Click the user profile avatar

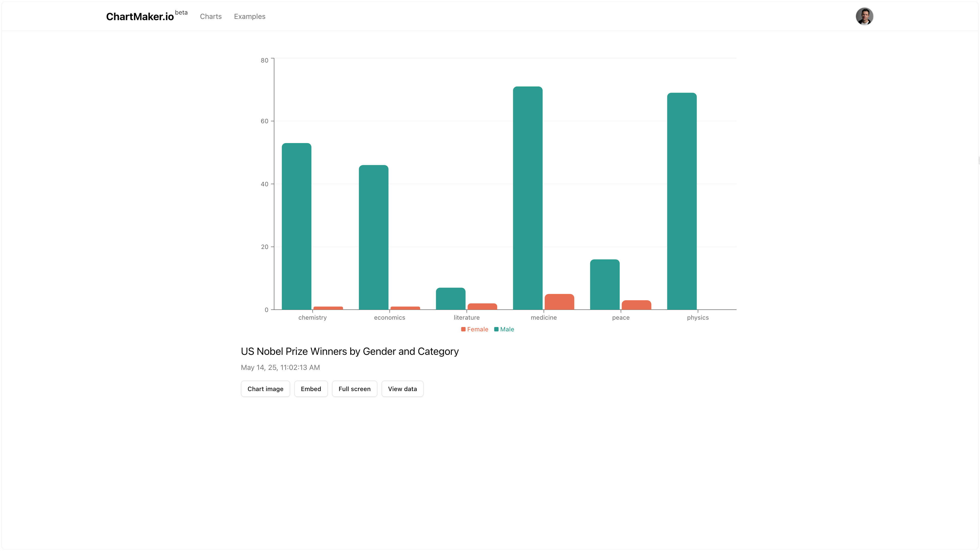click(864, 16)
